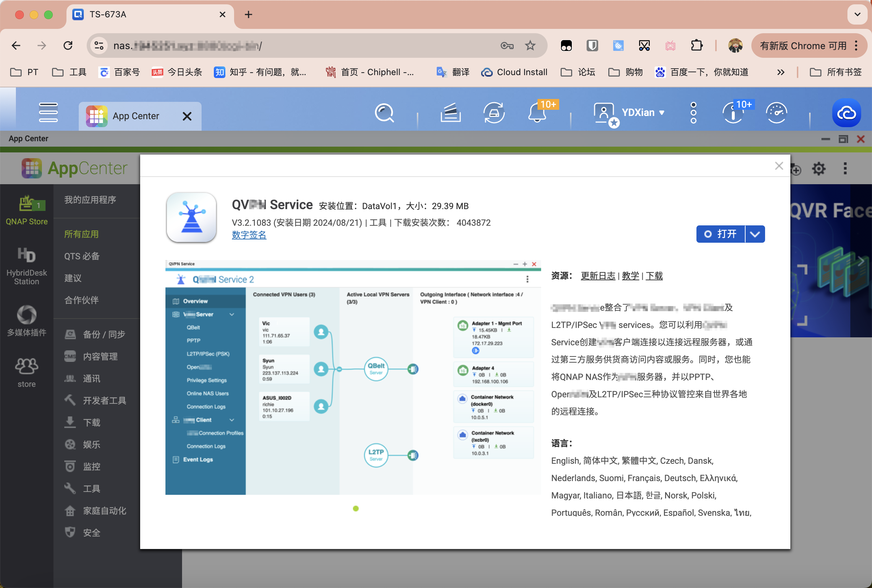Open the 购物 bookmarks folder
Viewport: 872px width, 588px height.
626,72
